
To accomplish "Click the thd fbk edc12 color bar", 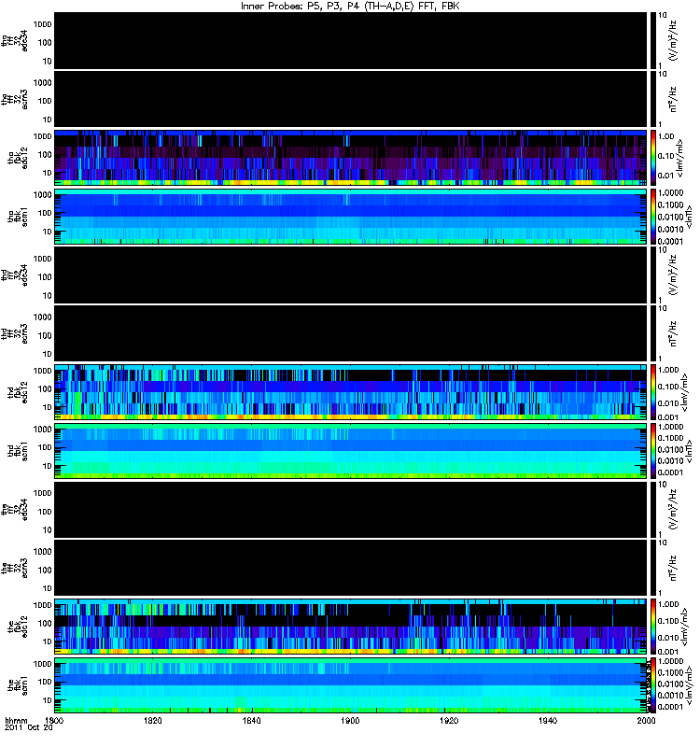I will pos(652,392).
